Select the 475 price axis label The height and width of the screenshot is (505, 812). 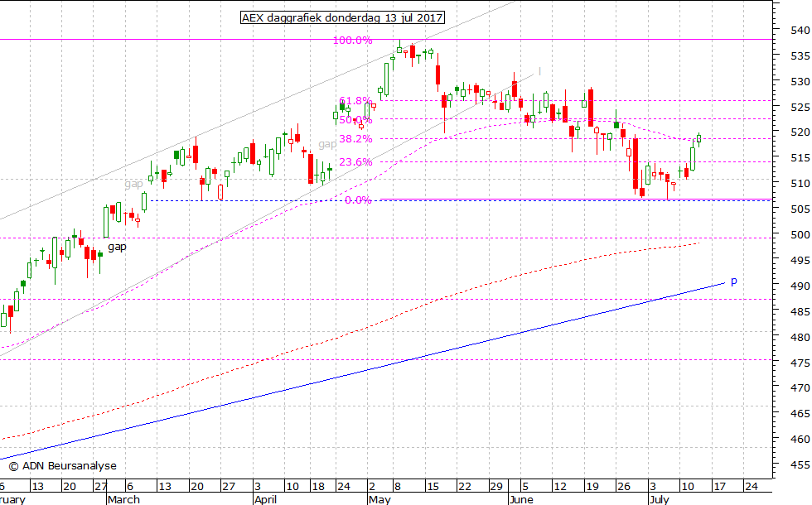click(800, 363)
